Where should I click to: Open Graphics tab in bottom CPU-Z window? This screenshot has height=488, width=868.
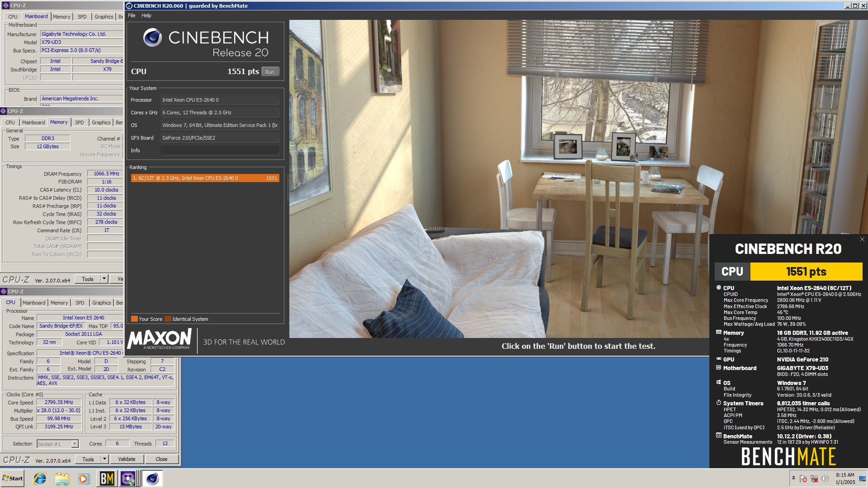click(102, 303)
